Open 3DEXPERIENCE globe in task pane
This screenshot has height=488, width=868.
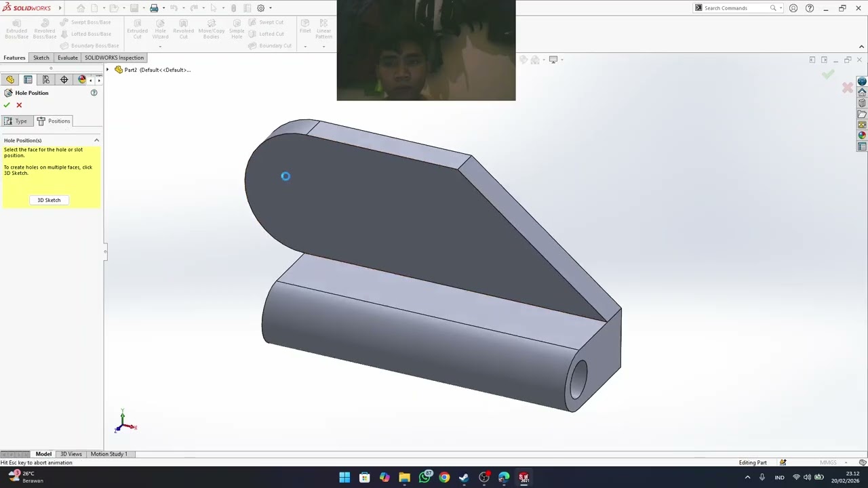pos(862,82)
